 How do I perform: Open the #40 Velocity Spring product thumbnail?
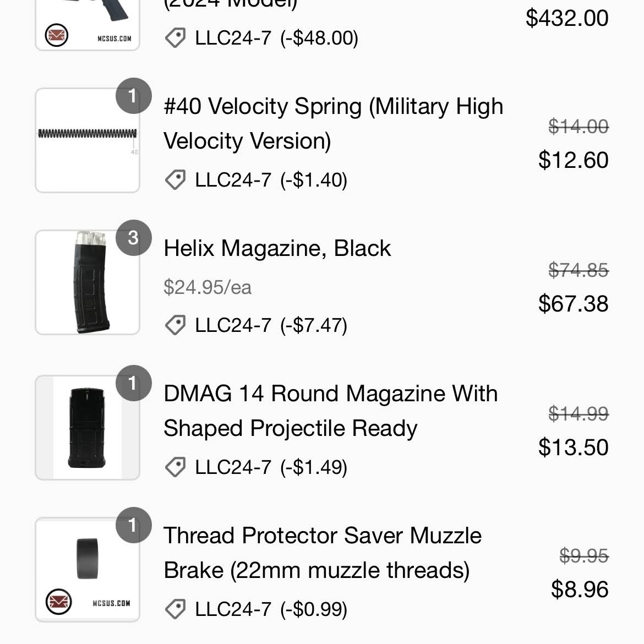coord(87,140)
